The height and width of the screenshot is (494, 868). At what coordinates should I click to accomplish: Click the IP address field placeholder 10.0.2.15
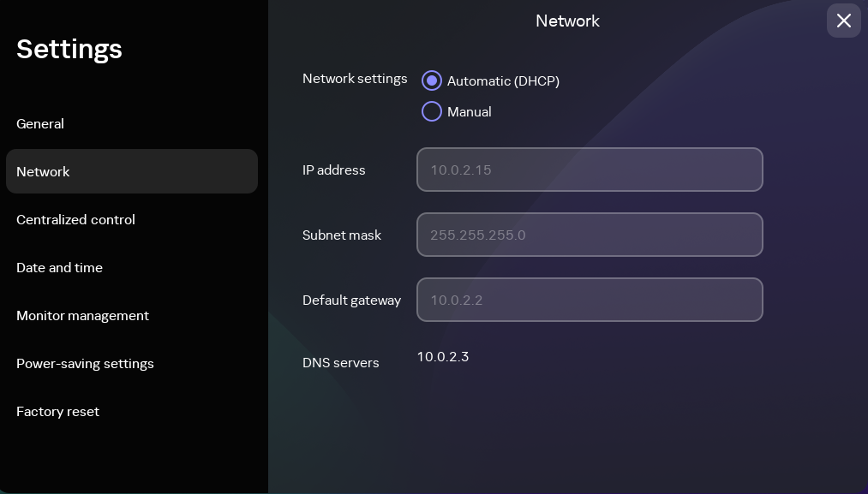point(461,170)
